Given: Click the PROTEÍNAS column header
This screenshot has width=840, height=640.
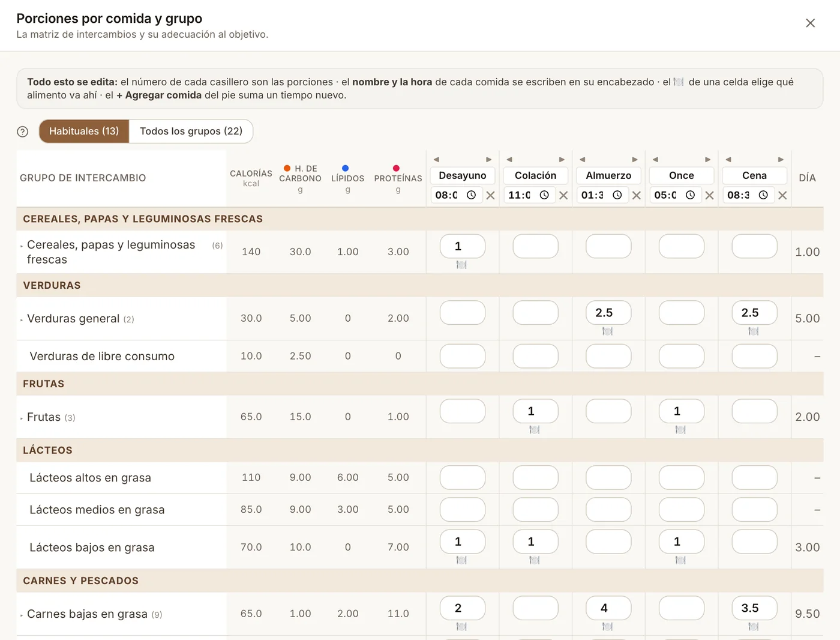Looking at the screenshot, I should tap(398, 178).
